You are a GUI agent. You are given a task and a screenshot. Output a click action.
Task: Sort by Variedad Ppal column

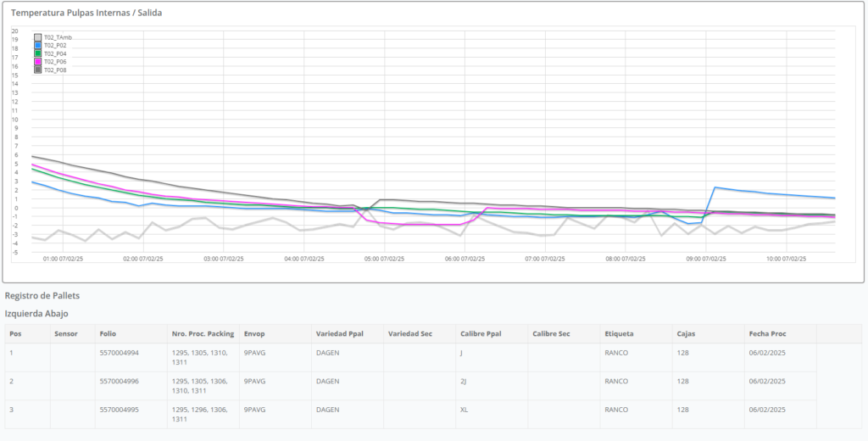click(x=339, y=333)
